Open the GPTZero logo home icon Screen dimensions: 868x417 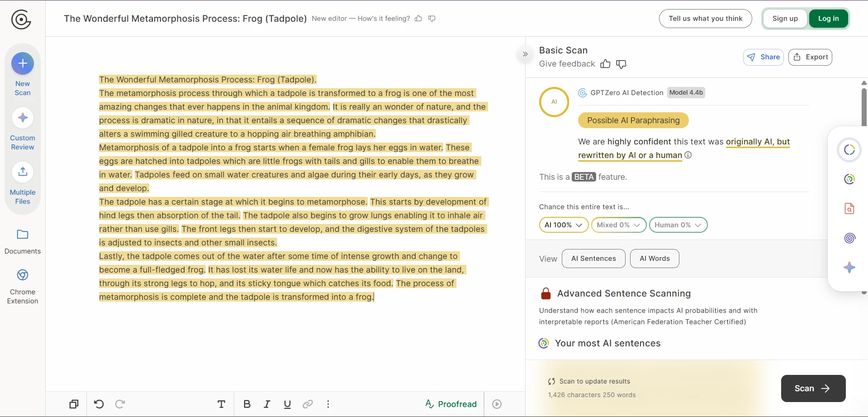point(21,19)
